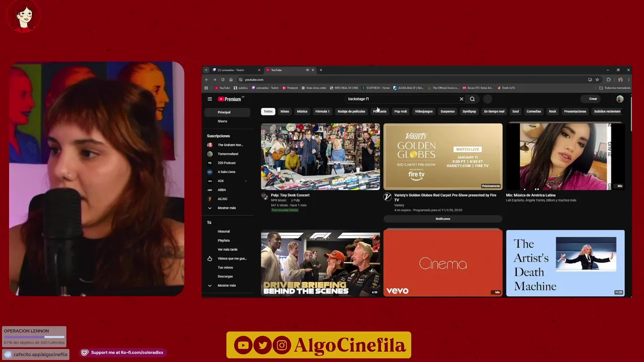Select the Rodaje de películas chip
Screen dimensions: 644x362
click(x=351, y=111)
